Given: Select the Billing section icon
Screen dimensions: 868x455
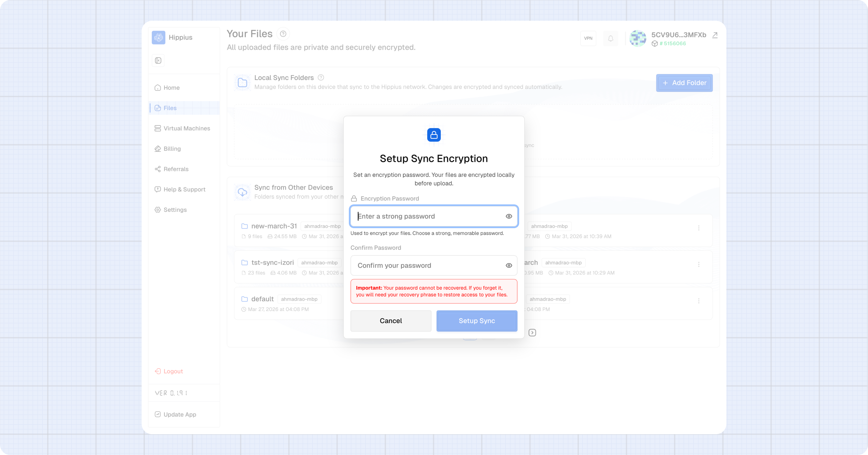Looking at the screenshot, I should (157, 148).
